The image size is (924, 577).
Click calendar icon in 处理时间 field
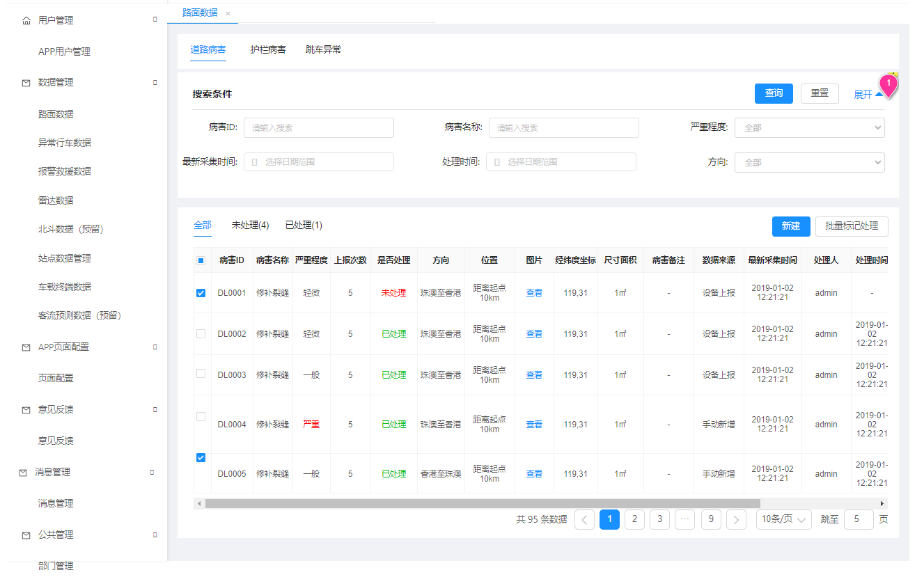coord(496,162)
